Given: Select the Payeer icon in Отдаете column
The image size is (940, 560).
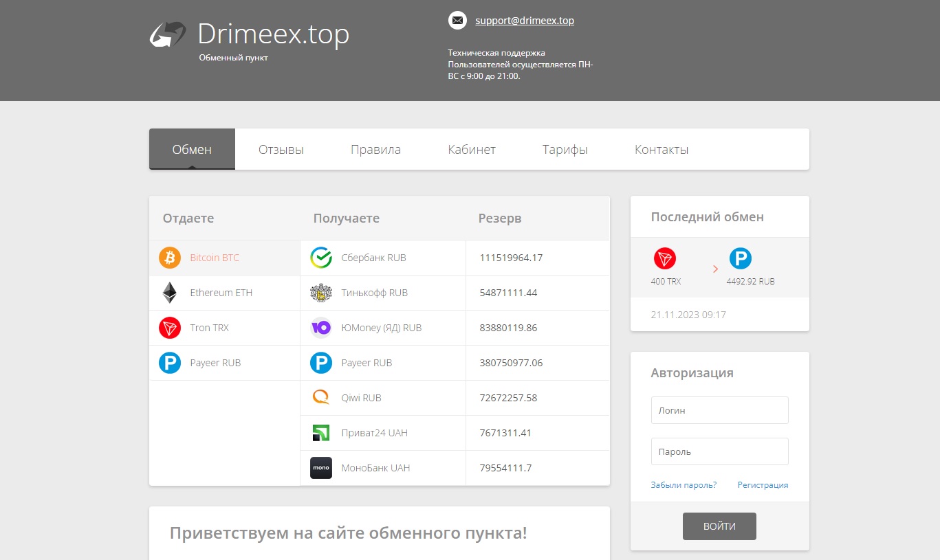Looking at the screenshot, I should (170, 363).
